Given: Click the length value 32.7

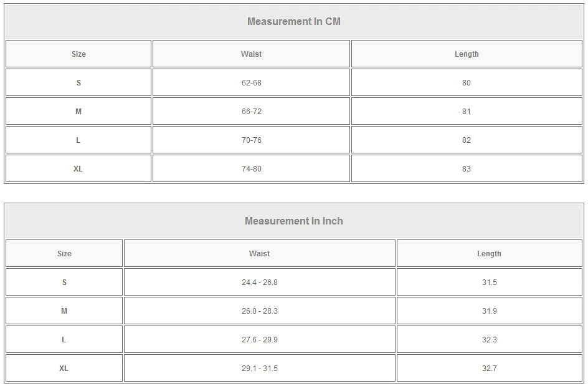Looking at the screenshot, I should pos(489,369).
